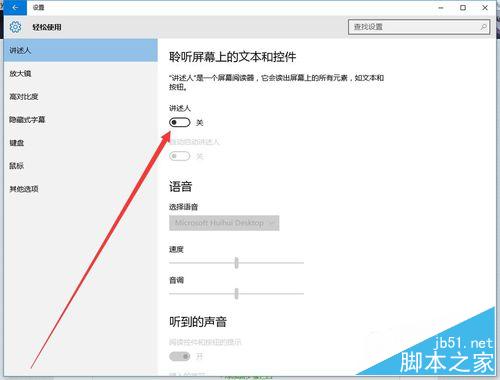Click the 选择语音 label
The height and width of the screenshot is (380, 500).
pos(183,207)
